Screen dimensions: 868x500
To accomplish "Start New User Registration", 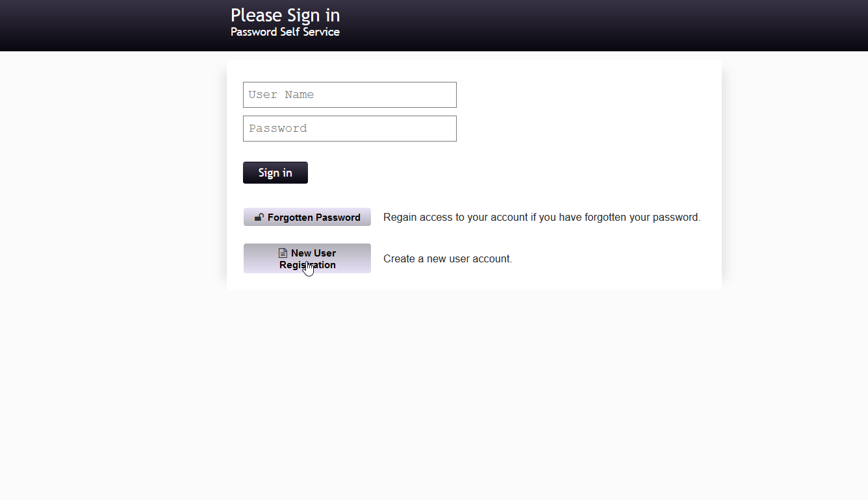I will click(x=307, y=258).
